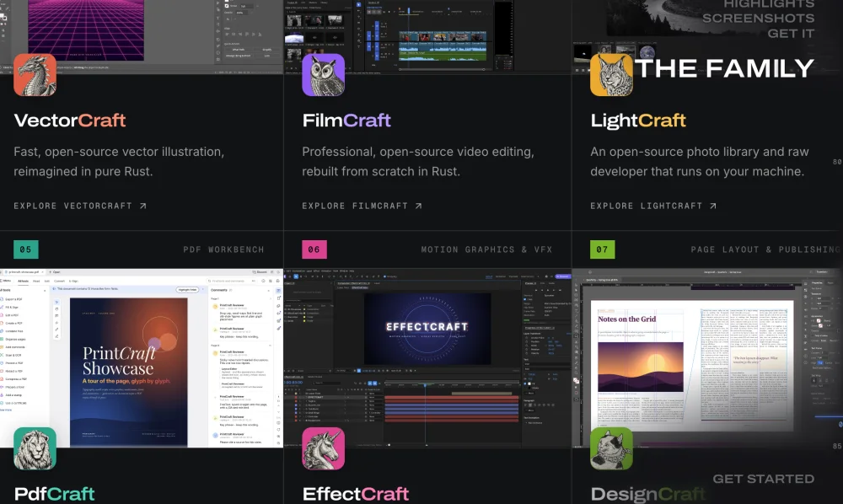Follow the Explore LightCraft link

(x=653, y=206)
